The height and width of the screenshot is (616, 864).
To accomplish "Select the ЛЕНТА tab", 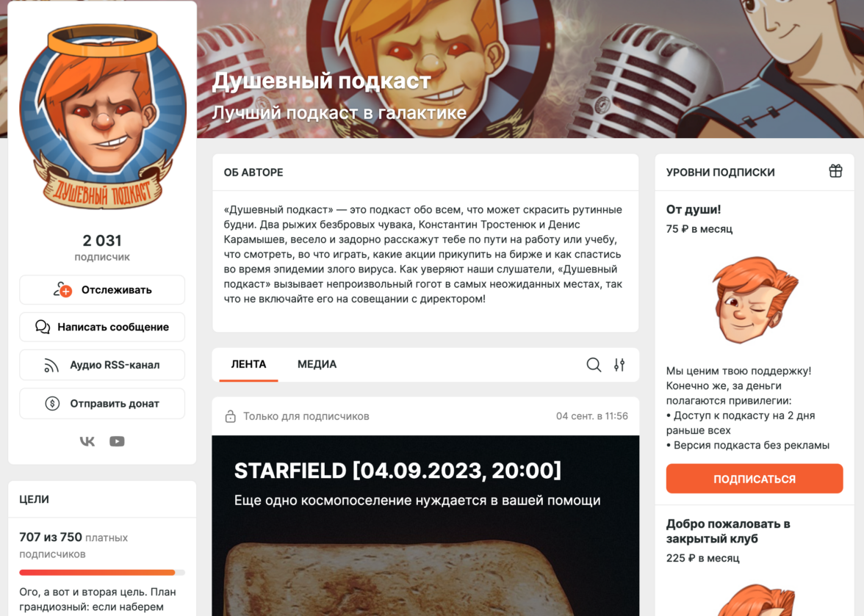I will [x=248, y=364].
